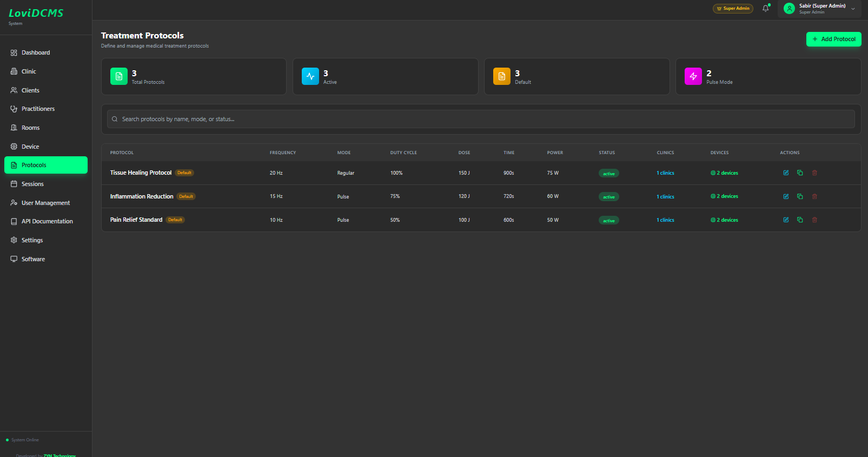Navigate to API Documentation
The width and height of the screenshot is (868, 457).
tap(47, 222)
